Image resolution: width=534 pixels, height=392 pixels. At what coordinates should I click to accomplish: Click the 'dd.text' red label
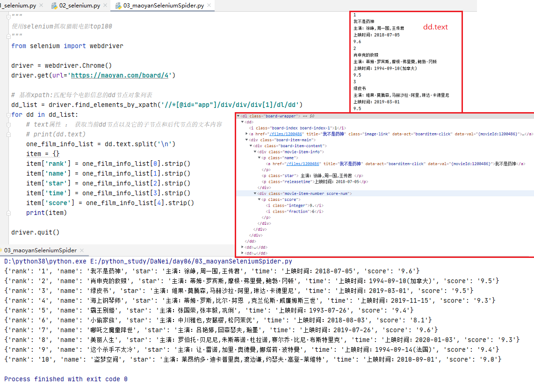(435, 27)
